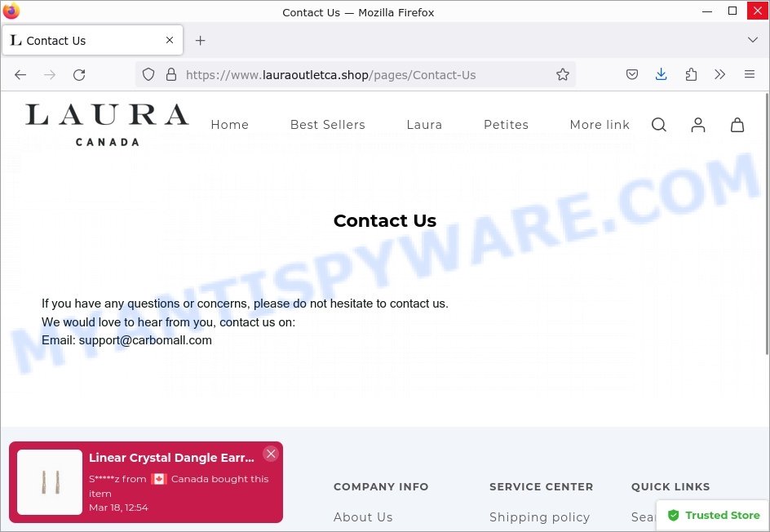
Task: Open the Best Sellers menu
Action: click(328, 125)
